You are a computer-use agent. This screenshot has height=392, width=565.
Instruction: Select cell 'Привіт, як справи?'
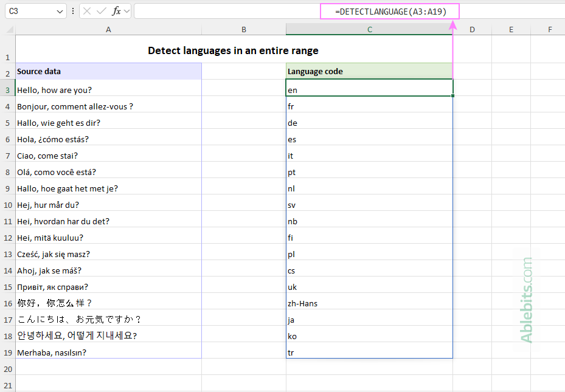[x=108, y=284]
